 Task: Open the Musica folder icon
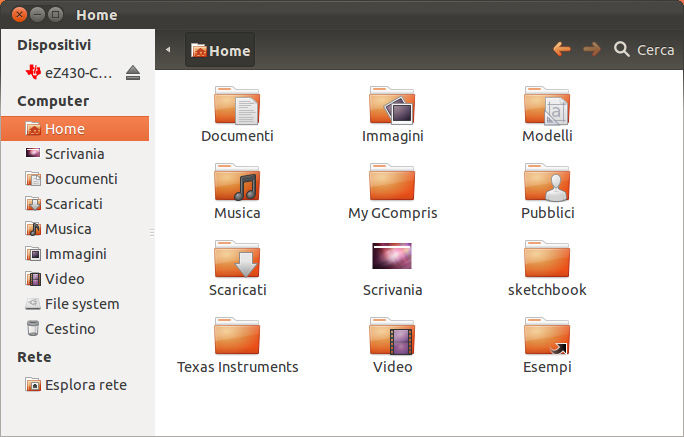coord(237,183)
